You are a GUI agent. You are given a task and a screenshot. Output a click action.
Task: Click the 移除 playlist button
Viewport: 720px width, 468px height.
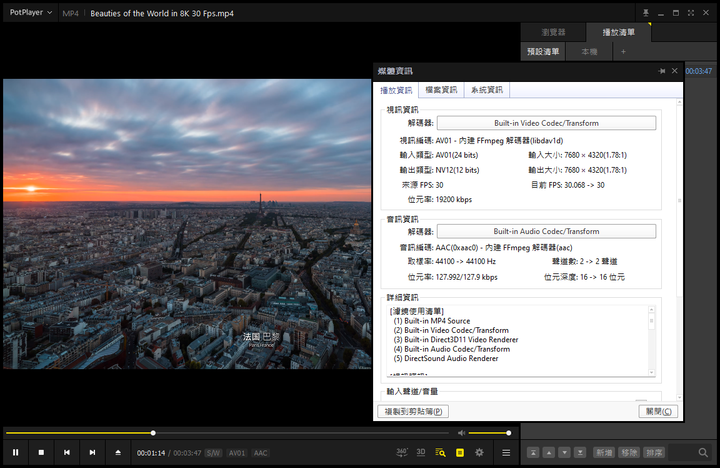[629, 452]
